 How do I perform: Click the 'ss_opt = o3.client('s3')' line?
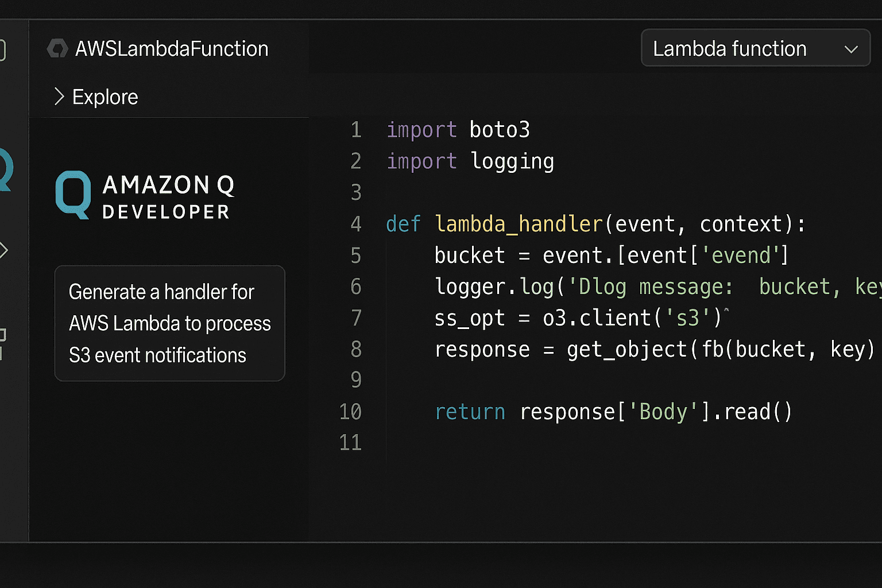[581, 318]
